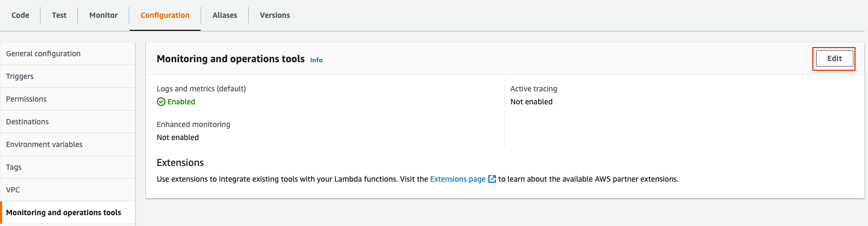Go to the Aliases tab
This screenshot has height=226, width=868.
[x=224, y=15]
